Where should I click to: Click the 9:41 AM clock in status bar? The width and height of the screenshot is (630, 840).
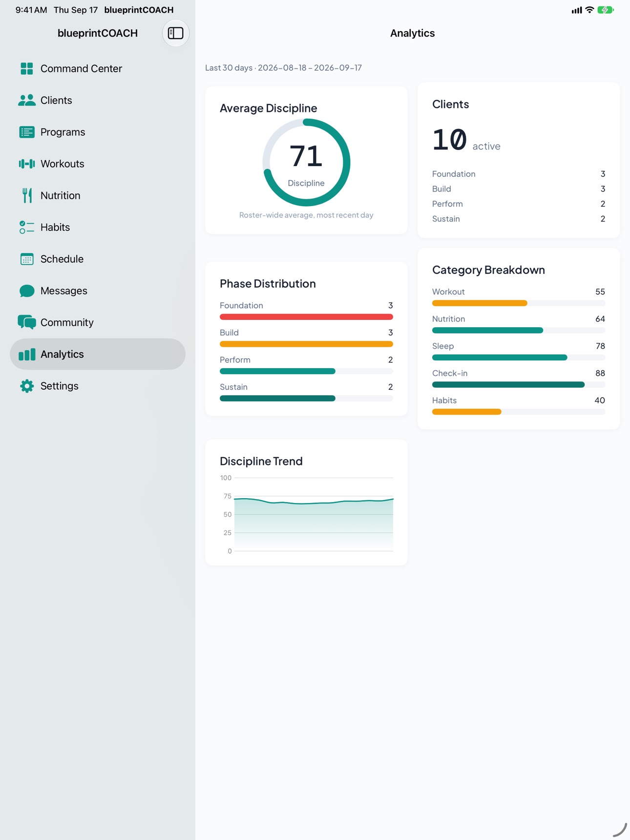[x=31, y=10]
